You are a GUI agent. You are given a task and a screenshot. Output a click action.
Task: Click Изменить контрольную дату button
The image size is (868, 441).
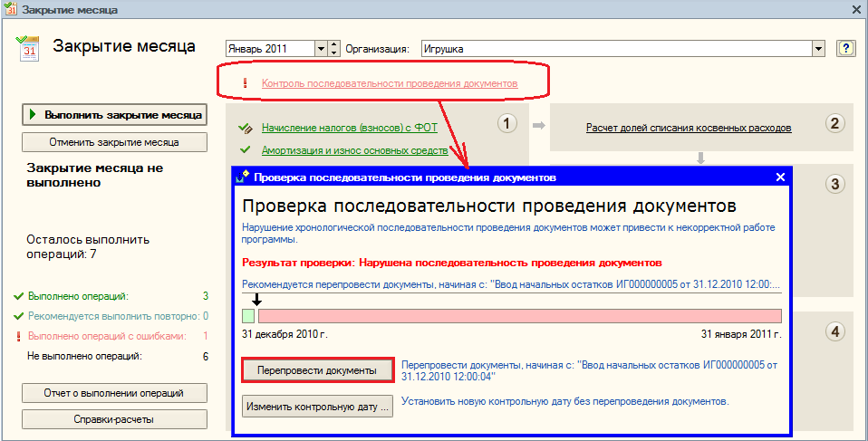coord(318,407)
